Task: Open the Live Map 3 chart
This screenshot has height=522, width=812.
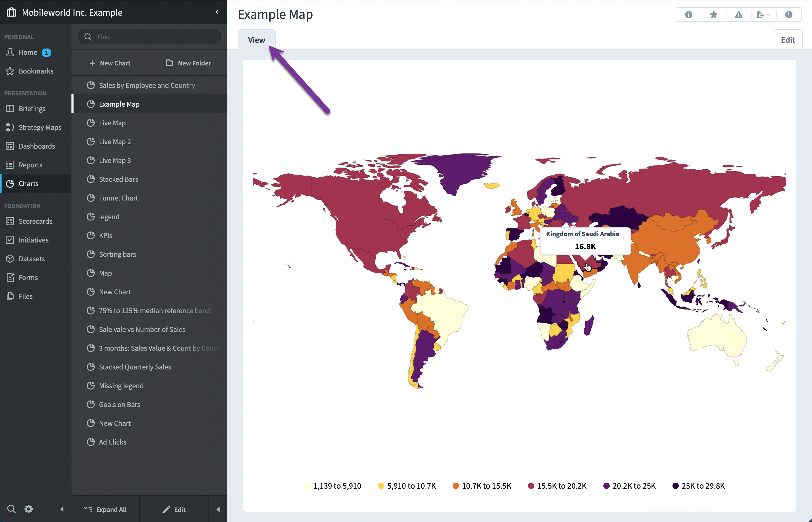Action: 149,160
